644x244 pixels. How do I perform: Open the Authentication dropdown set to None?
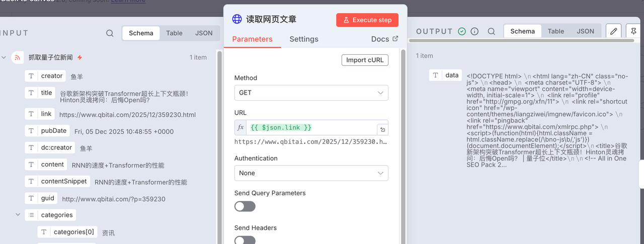[311, 173]
